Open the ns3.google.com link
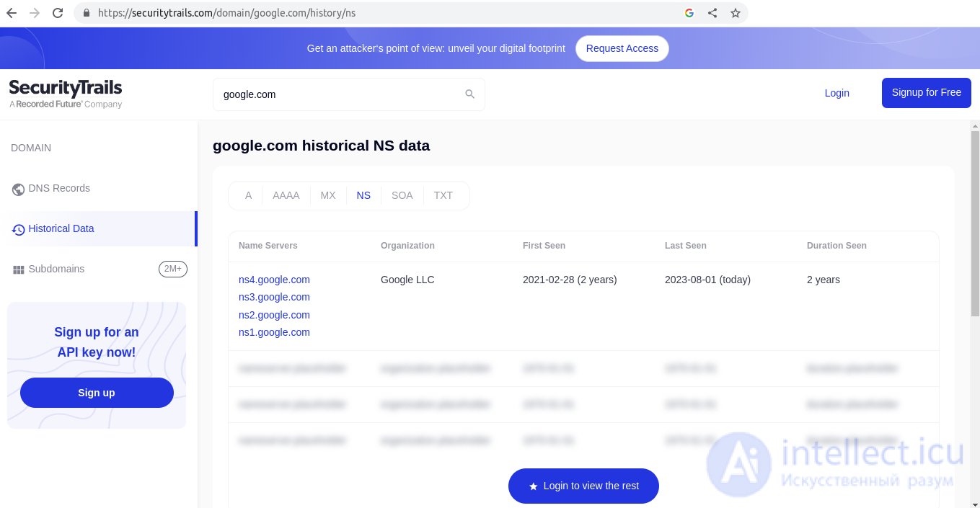Image resolution: width=980 pixels, height=508 pixels. (x=274, y=297)
